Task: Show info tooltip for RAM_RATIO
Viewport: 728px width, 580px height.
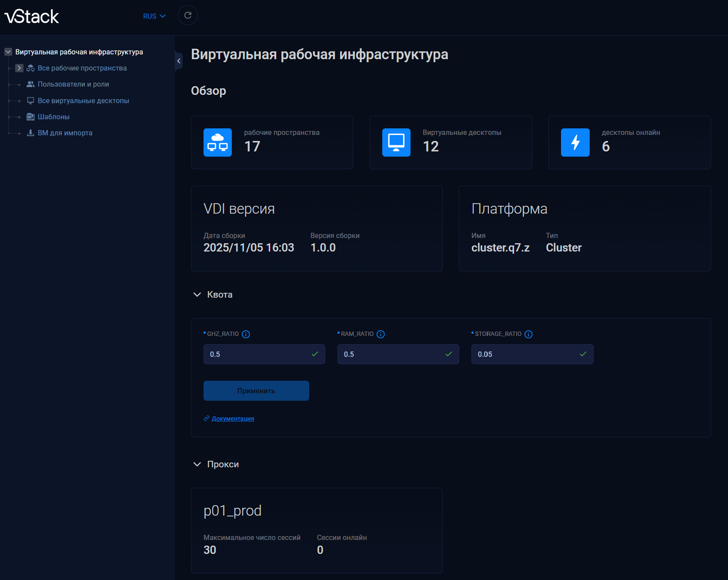Action: coord(381,334)
